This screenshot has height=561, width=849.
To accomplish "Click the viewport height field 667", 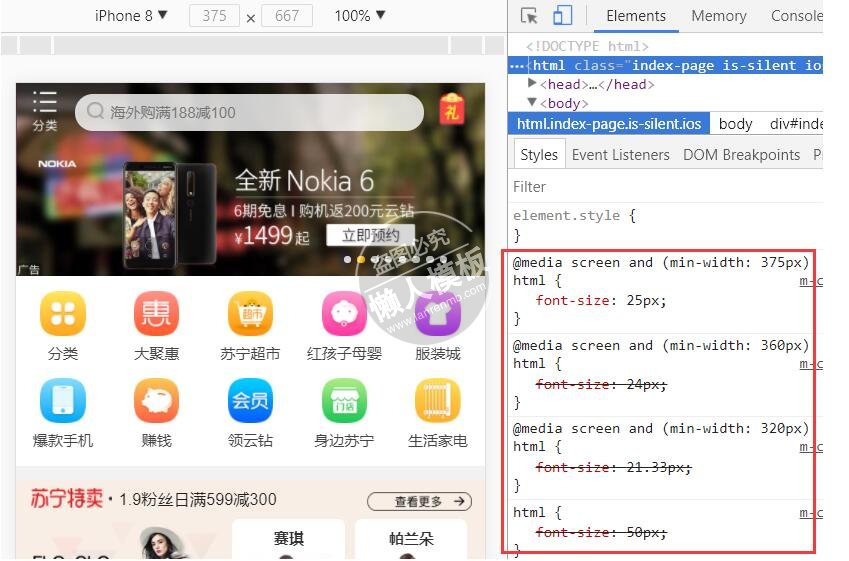I will pos(286,16).
